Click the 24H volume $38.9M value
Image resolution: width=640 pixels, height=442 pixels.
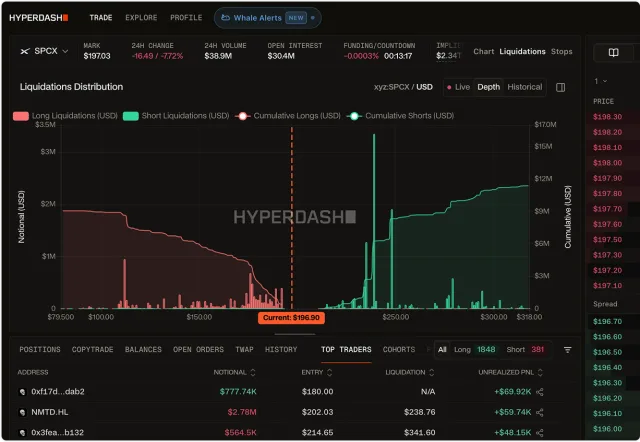coord(218,56)
